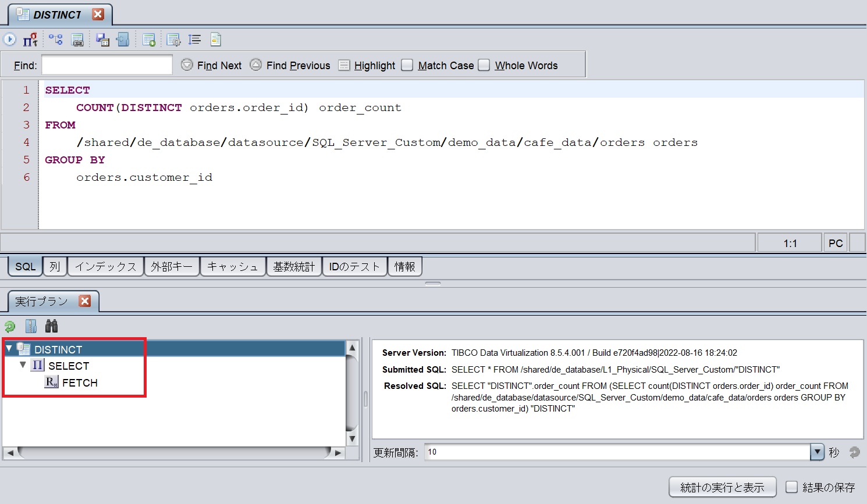Screen dimensions: 867x504
Task: Click the table with green plus icon
Action: pyautogui.click(x=148, y=40)
